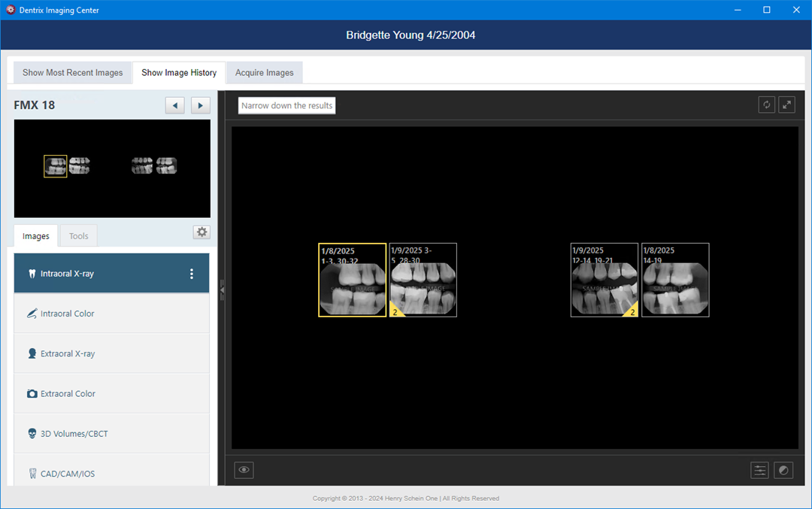Open the 1/8/2025 1-3, 30-32 x-ray

[x=352, y=280]
